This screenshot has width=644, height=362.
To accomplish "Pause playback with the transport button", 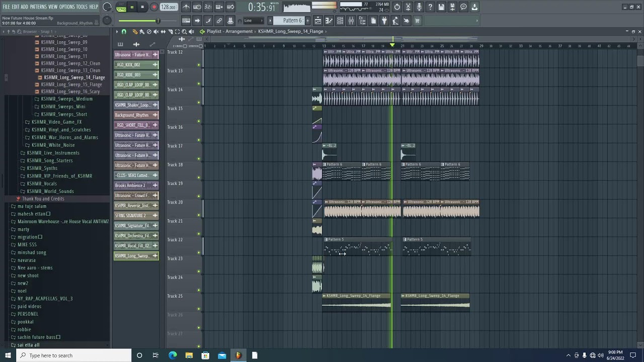I will click(x=132, y=7).
